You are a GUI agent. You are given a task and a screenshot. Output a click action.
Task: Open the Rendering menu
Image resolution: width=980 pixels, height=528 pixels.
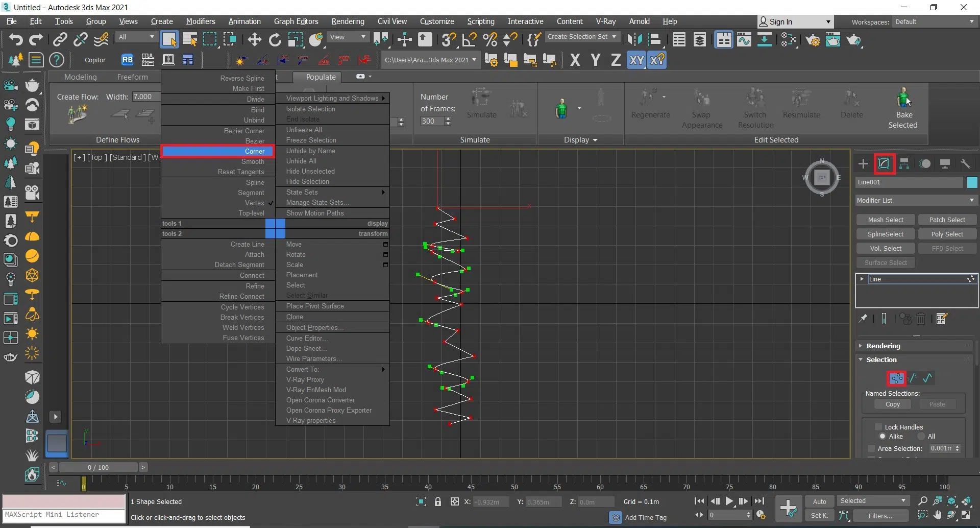tap(348, 21)
